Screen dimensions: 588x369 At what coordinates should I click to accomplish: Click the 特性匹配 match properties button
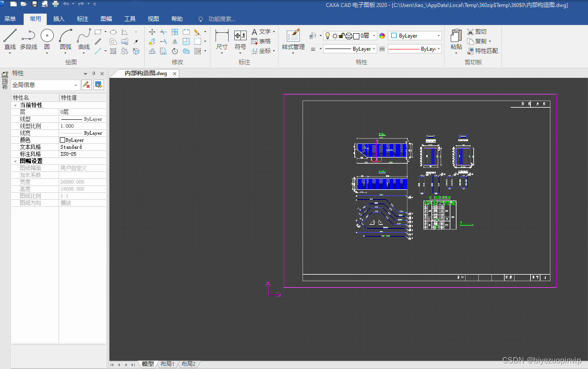click(x=483, y=51)
